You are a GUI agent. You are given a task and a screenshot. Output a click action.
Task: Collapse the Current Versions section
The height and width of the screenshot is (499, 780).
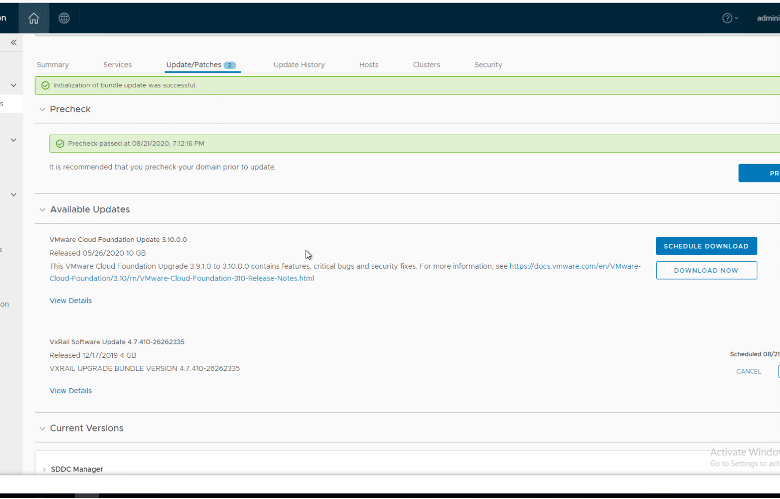point(42,428)
